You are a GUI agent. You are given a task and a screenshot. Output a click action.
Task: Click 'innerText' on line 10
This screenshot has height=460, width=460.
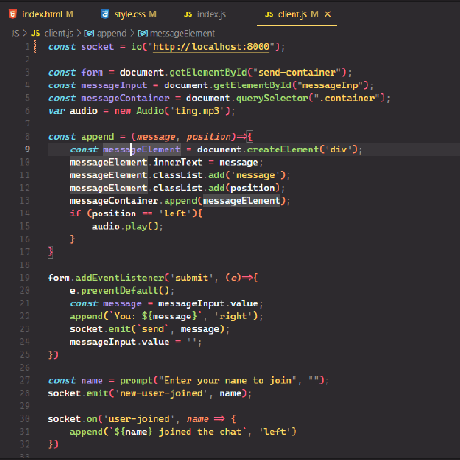click(178, 162)
